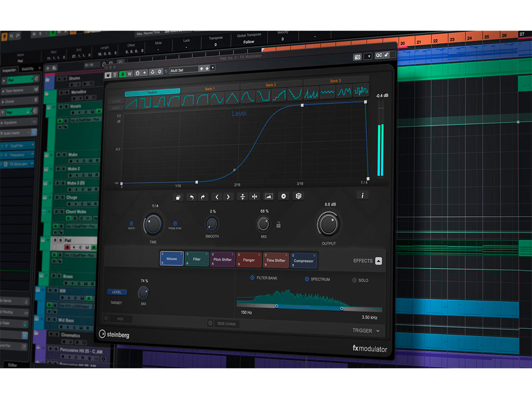
Task: Toggle the SPECTRUM display option
Action: coord(307,279)
